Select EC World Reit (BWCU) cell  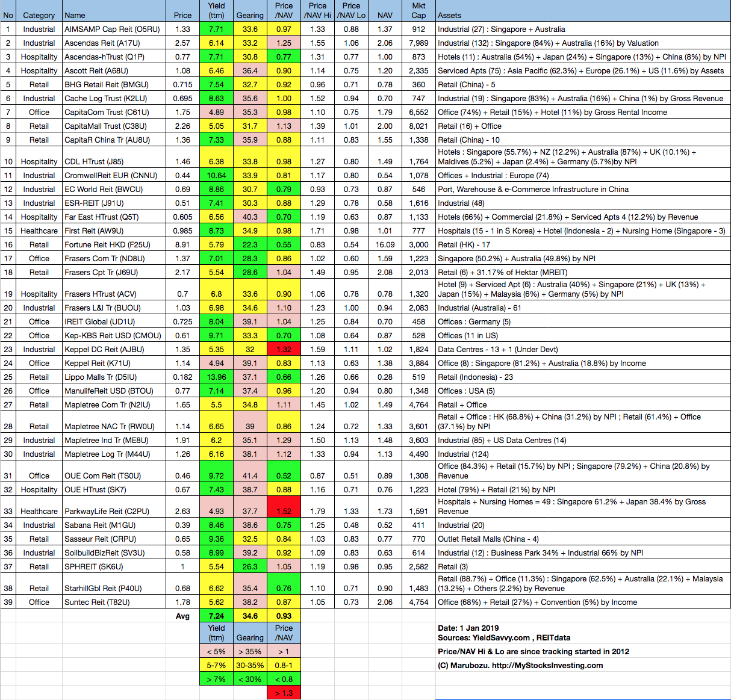[114, 189]
